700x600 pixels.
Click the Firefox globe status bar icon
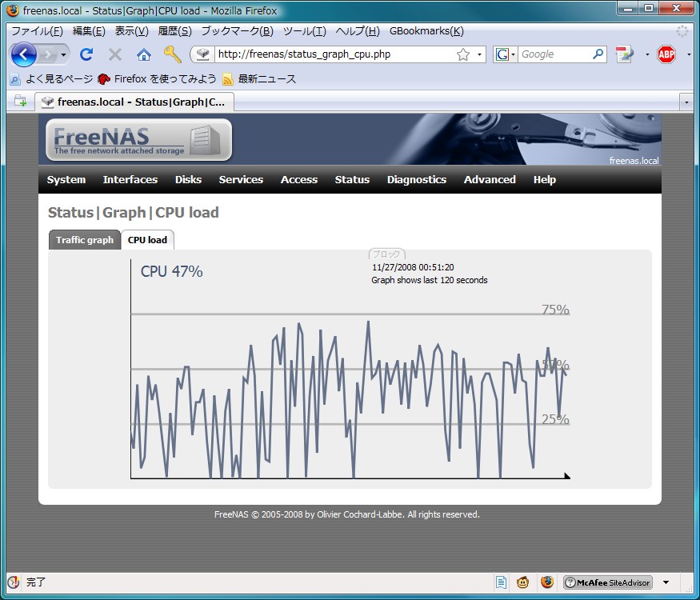click(547, 582)
